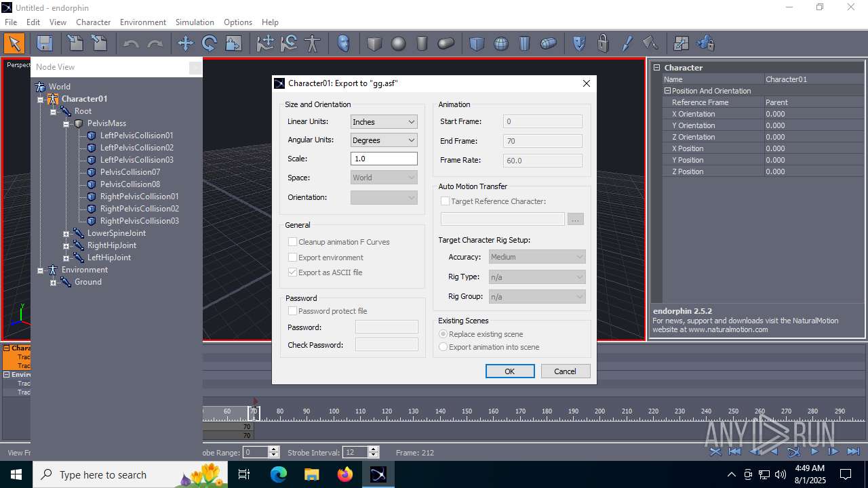The height and width of the screenshot is (488, 868).
Task: Open the Edit menu
Action: click(x=33, y=22)
